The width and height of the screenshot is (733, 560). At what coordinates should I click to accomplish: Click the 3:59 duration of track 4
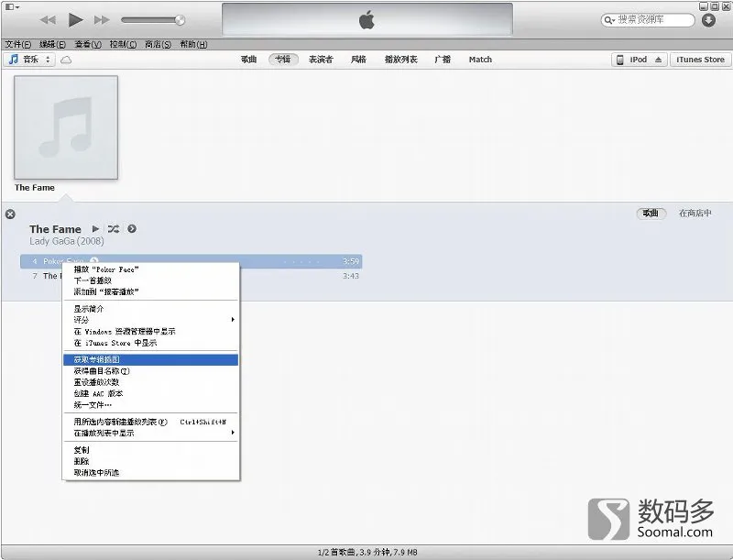351,261
